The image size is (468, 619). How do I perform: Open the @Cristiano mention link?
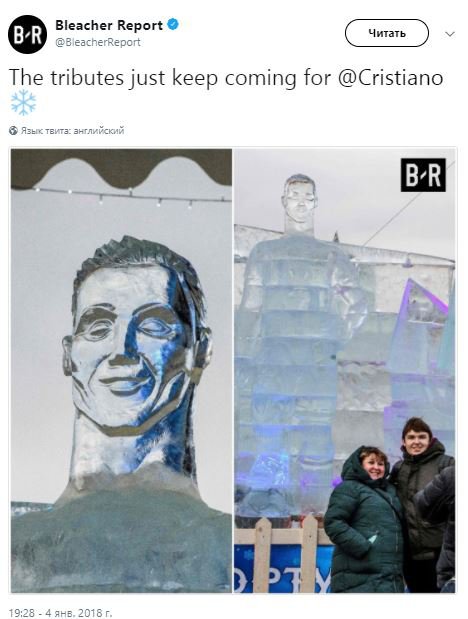coord(390,77)
